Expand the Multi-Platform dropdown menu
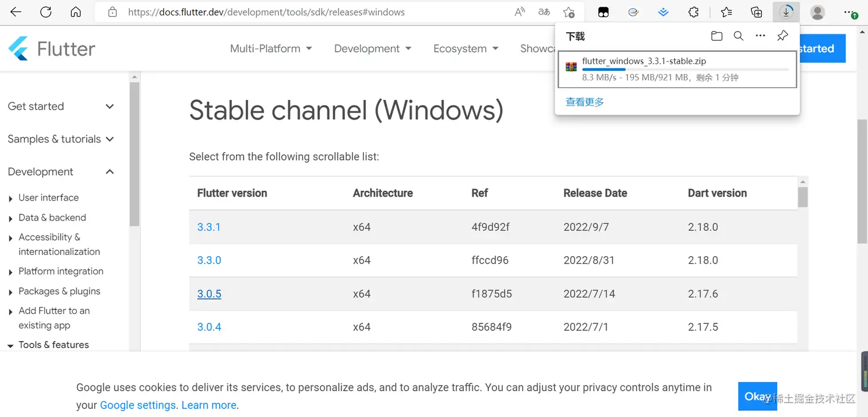Screen dimensions: 868x417 click(x=271, y=49)
